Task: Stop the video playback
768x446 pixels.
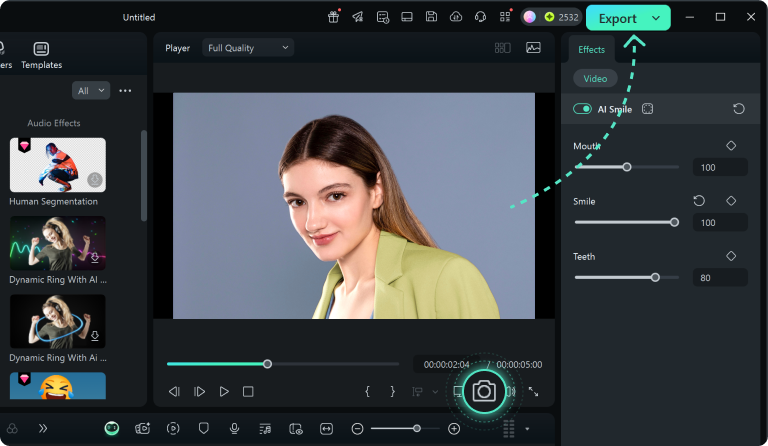Action: tap(248, 392)
